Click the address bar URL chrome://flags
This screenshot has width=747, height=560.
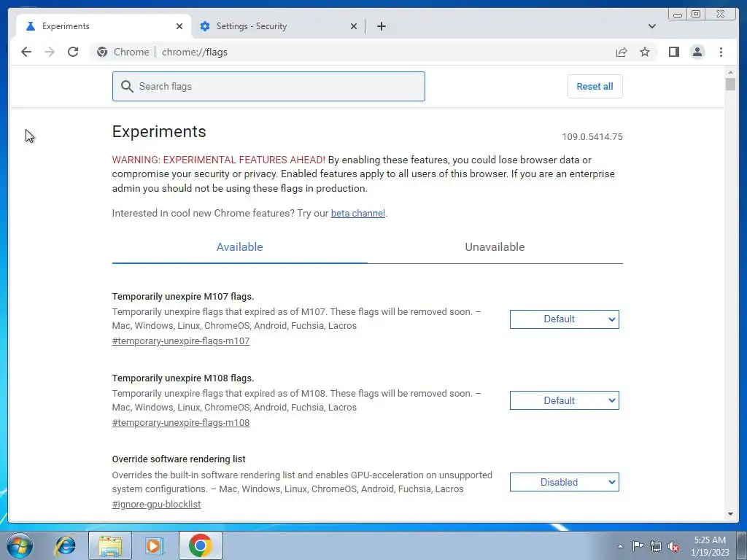[194, 52]
